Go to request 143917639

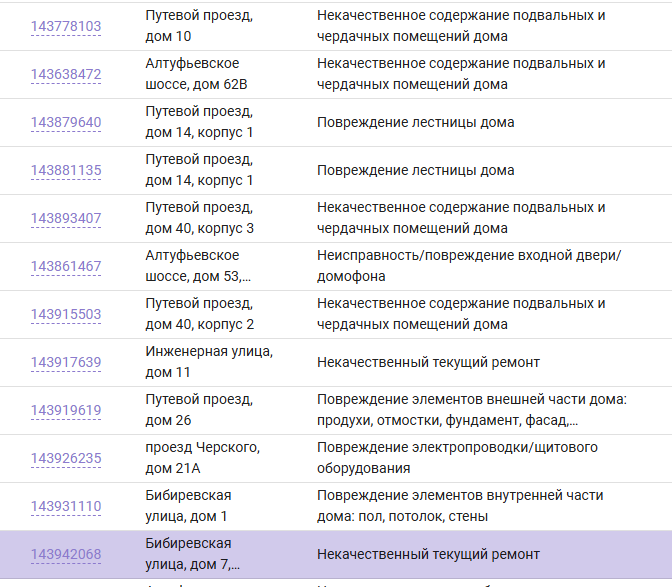pos(66,363)
